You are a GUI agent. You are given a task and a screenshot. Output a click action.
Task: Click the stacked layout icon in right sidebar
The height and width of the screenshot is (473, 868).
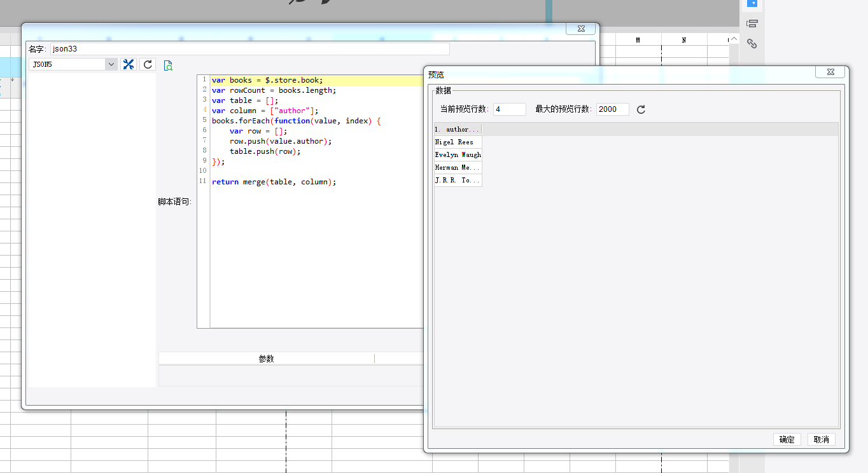pos(752,24)
